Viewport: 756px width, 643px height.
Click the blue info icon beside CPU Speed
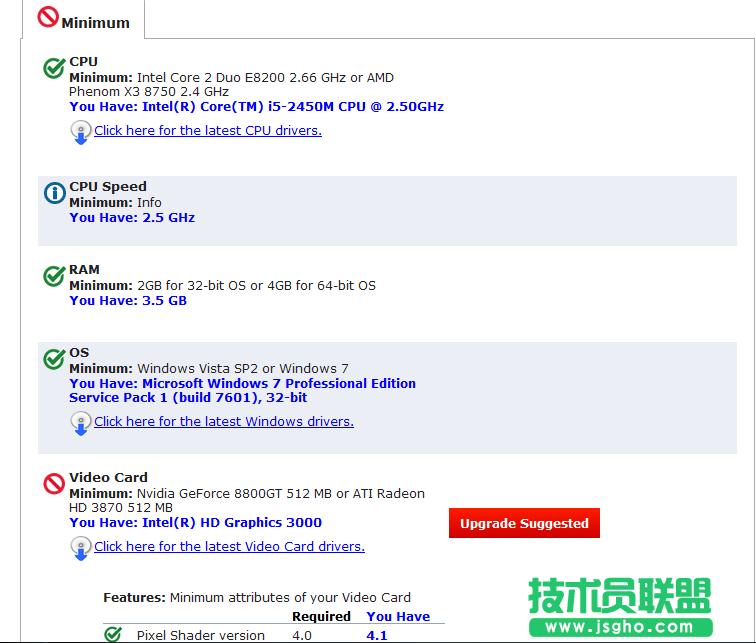pos(54,193)
